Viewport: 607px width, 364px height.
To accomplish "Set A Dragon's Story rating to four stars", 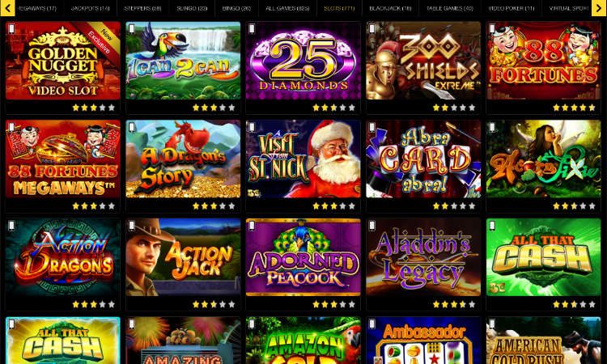I will pos(223,206).
